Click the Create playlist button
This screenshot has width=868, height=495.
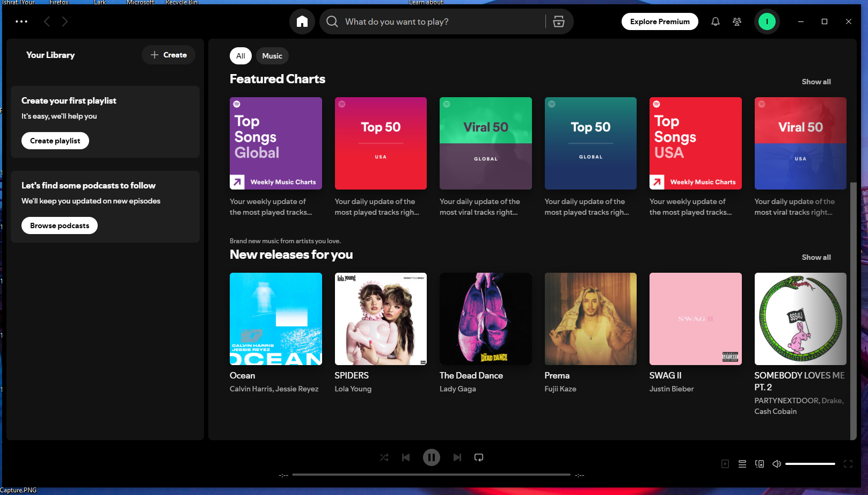[x=55, y=140]
